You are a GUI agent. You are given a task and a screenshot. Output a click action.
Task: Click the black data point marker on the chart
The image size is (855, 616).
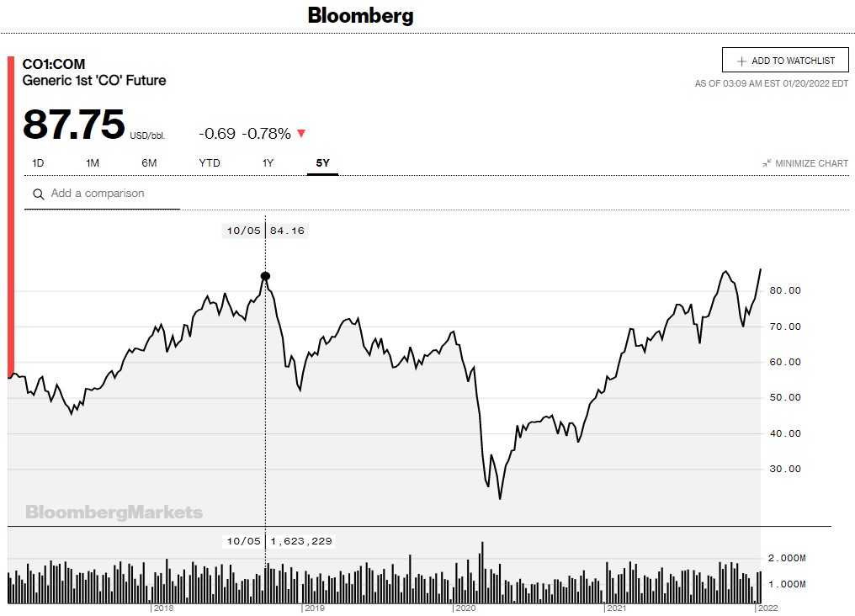266,276
